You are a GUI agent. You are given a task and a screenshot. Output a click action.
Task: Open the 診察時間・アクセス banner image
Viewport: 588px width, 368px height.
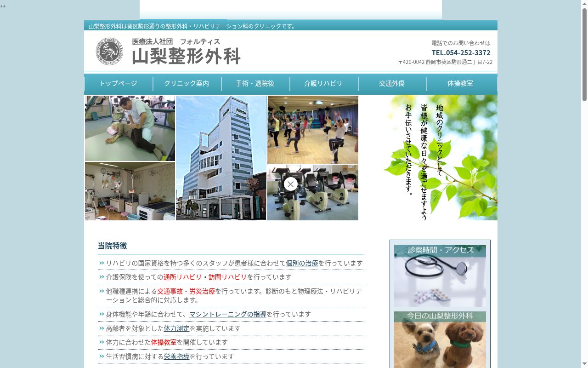tap(440, 276)
